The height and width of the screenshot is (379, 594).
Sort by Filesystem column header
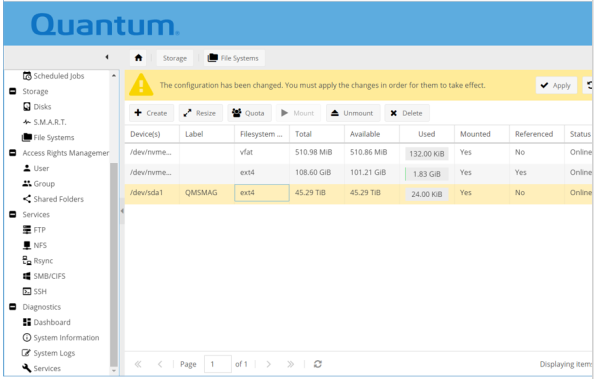coord(262,134)
